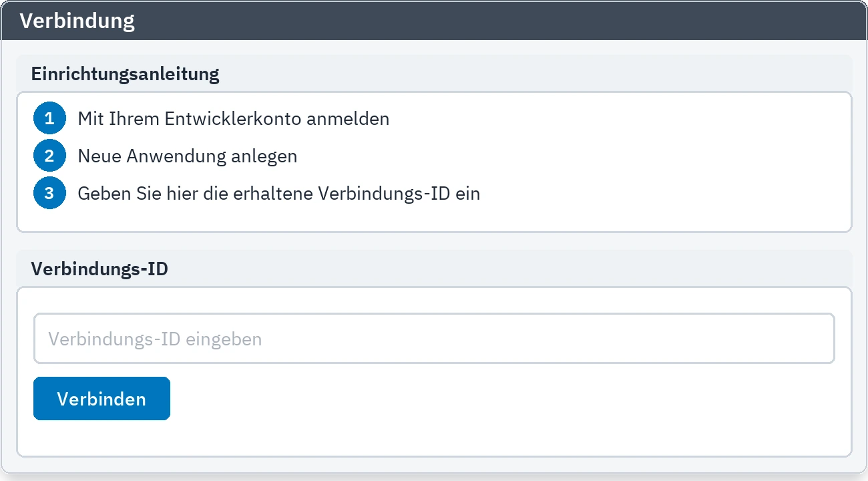Screen dimensions: 868x481
Task: Select the 'Mit Ihrem Entwicklerkonto anmelden' step text
Action: click(x=234, y=119)
